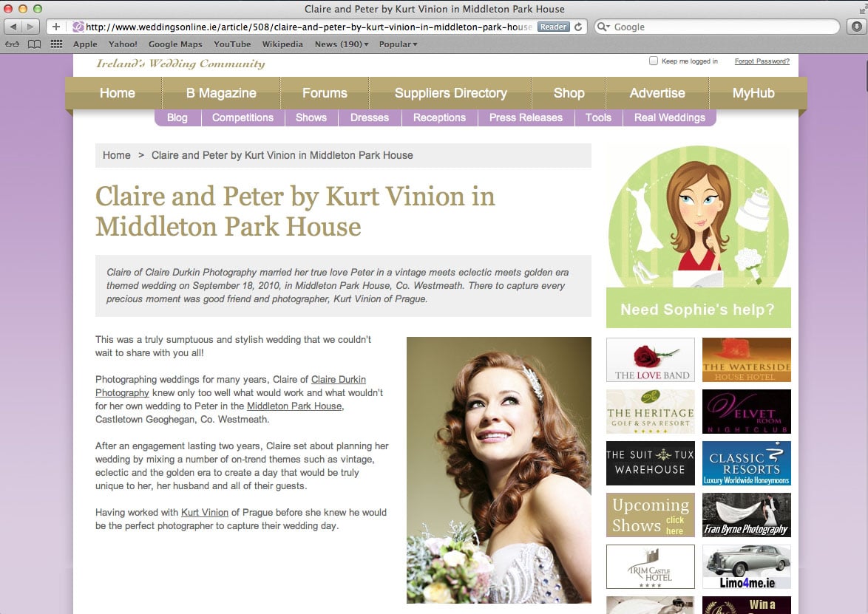The height and width of the screenshot is (614, 868).
Task: Open the Google Maps bookmark
Action: [x=175, y=44]
